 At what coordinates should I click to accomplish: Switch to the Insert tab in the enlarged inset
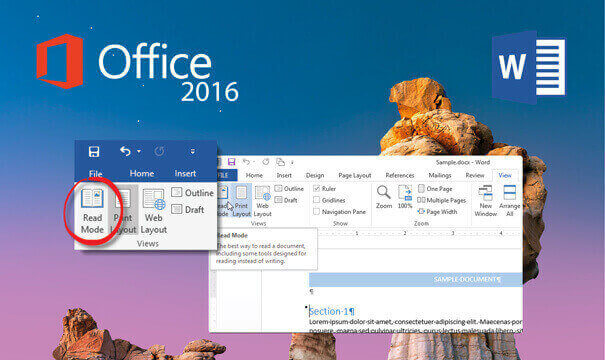point(185,174)
